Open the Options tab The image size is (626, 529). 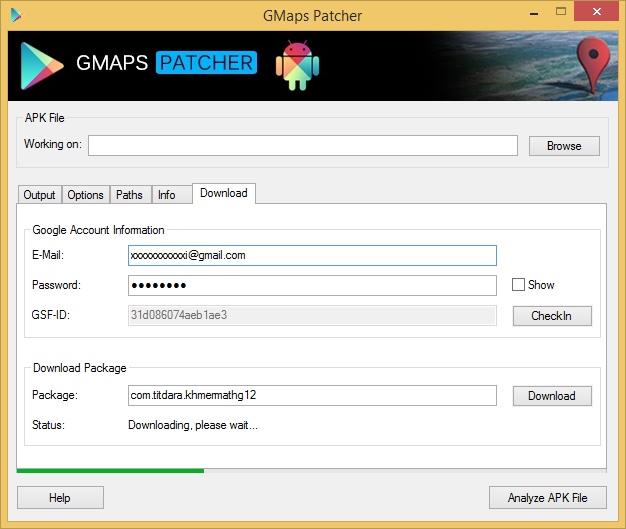(x=85, y=195)
